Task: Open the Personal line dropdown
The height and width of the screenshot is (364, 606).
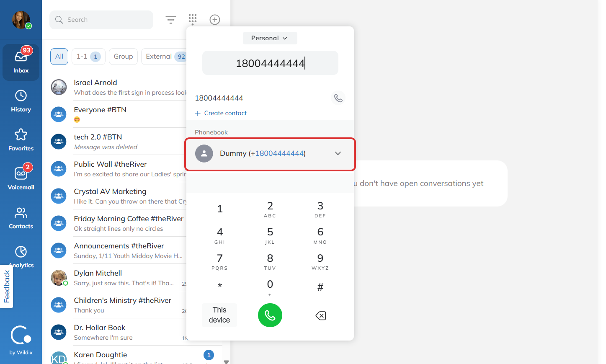Action: [x=270, y=38]
